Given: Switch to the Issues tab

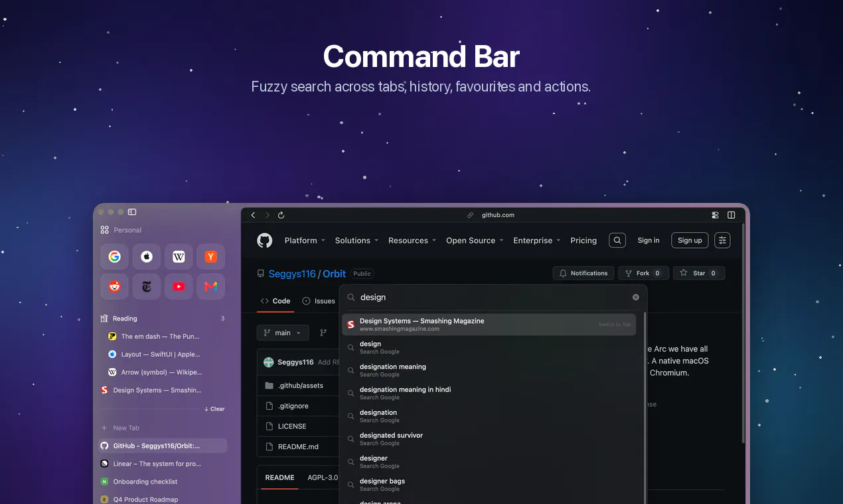Looking at the screenshot, I should pyautogui.click(x=319, y=301).
